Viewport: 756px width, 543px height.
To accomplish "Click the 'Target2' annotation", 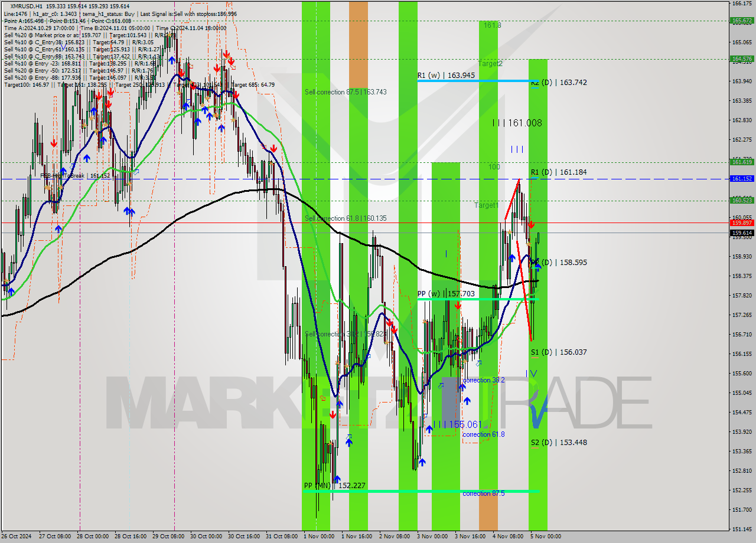I will coord(490,63).
